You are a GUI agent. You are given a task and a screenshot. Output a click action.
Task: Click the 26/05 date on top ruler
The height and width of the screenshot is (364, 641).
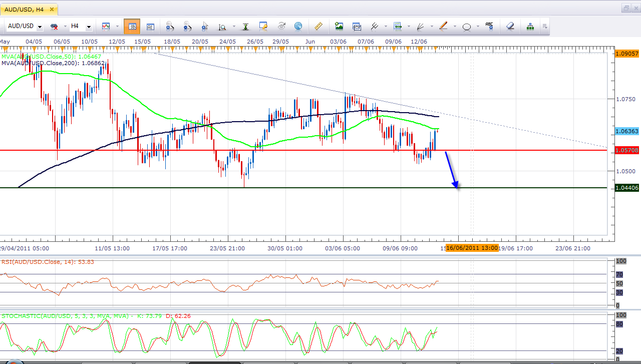coord(255,41)
